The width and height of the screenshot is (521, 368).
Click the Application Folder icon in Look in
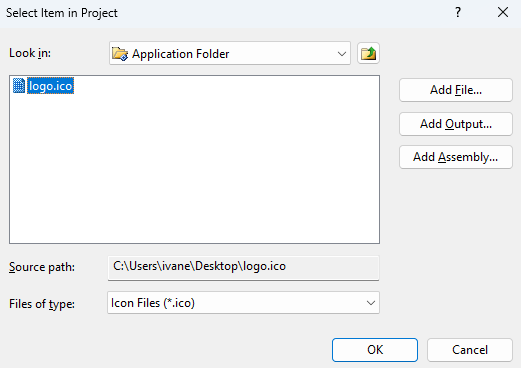(120, 53)
